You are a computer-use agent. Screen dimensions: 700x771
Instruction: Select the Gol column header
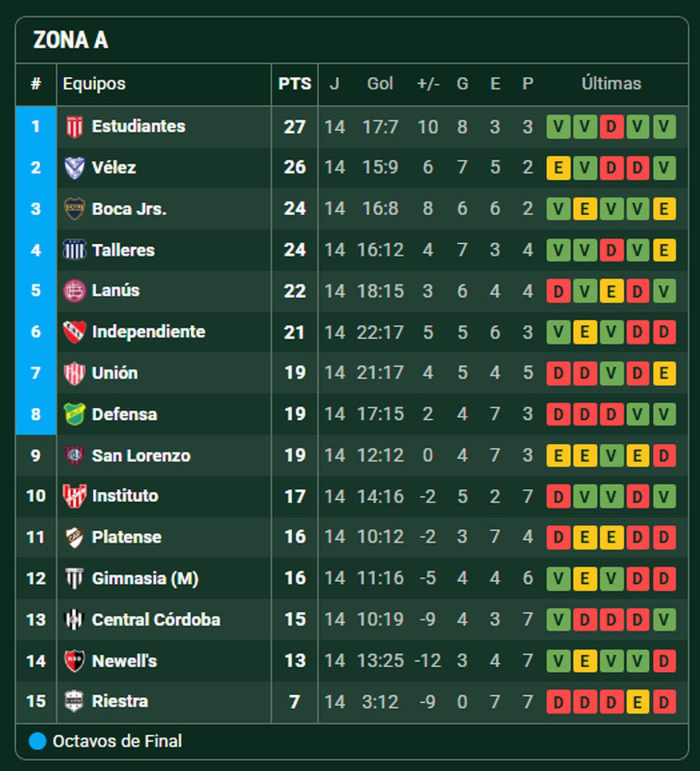pyautogui.click(x=380, y=84)
